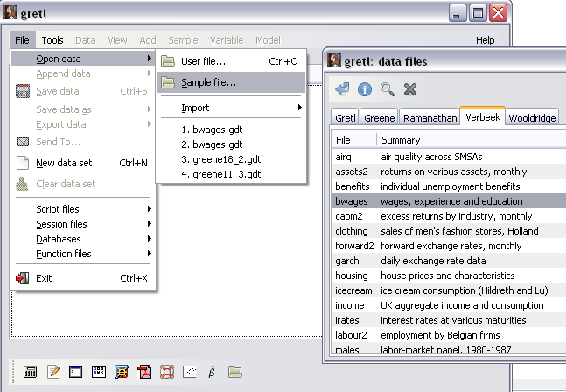Open recent file 2. bwages.gdt
The image size is (566, 392).
coord(231,144)
